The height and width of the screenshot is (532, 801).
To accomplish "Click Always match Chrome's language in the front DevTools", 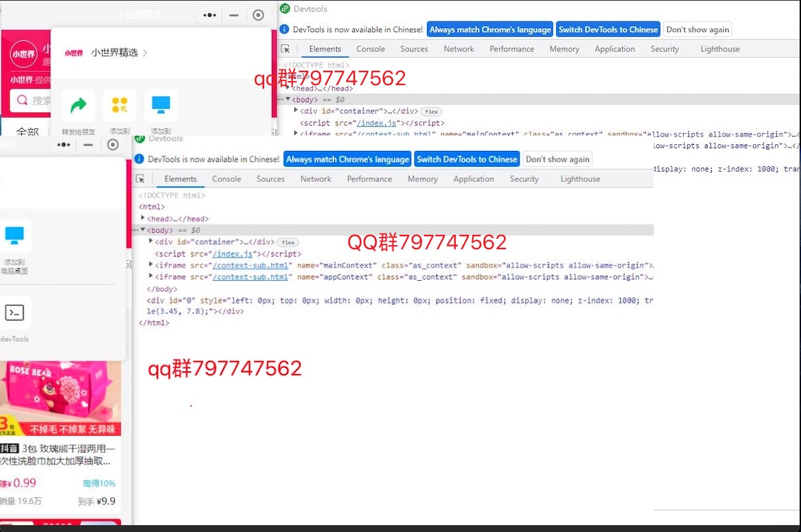I will pos(347,159).
